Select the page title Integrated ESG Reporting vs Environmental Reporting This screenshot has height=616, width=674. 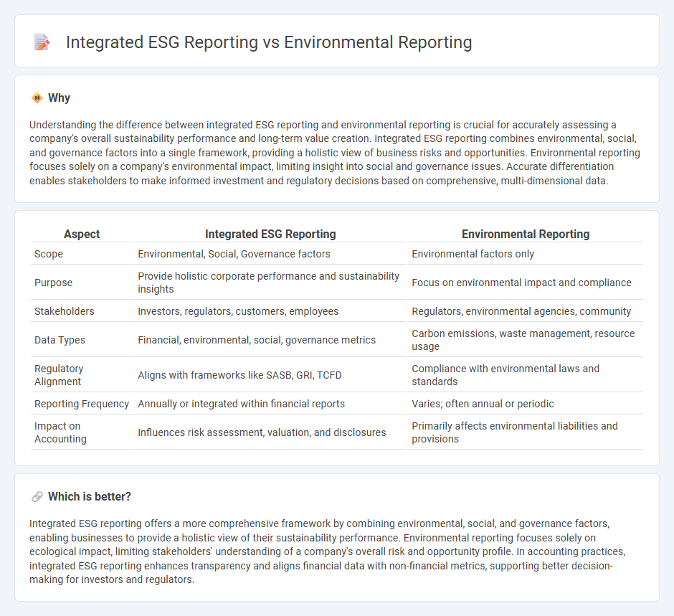pos(269,42)
